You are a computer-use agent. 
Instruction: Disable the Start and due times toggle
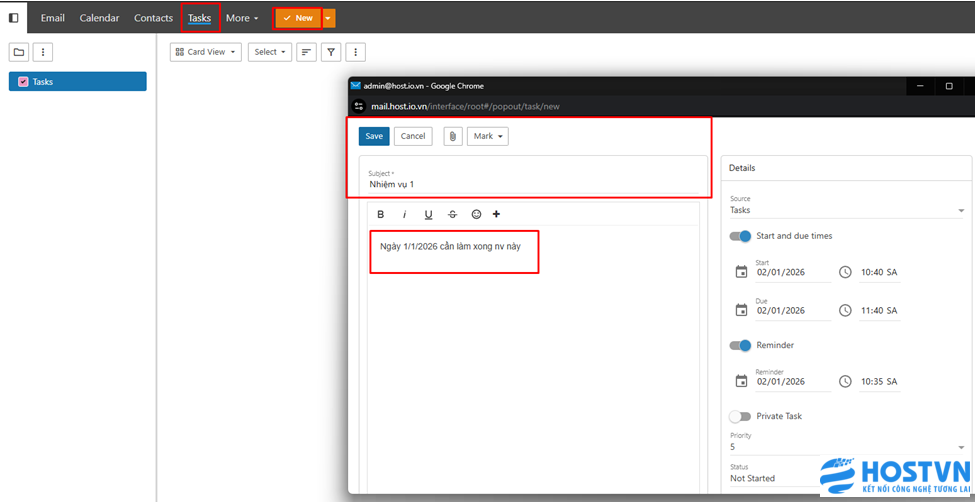pos(740,236)
